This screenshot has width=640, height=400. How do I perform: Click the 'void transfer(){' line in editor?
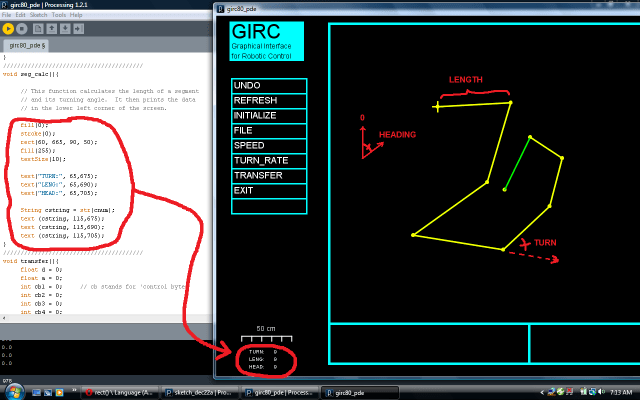point(31,261)
